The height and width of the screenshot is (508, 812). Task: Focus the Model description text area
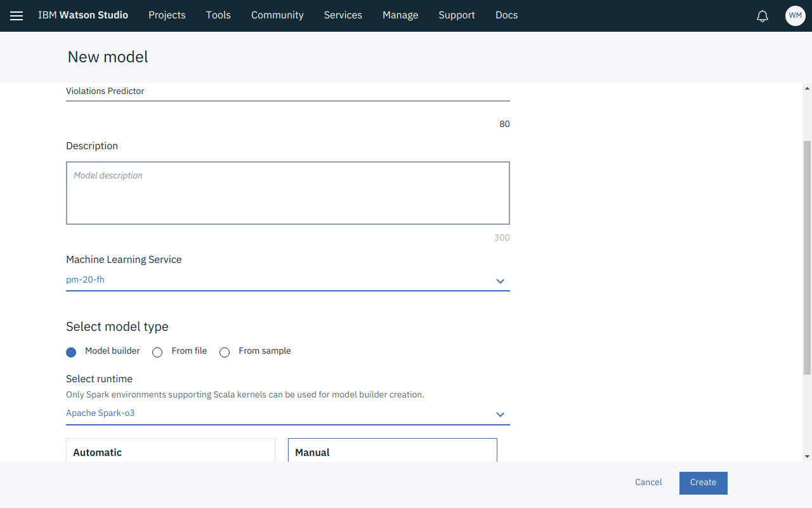288,193
